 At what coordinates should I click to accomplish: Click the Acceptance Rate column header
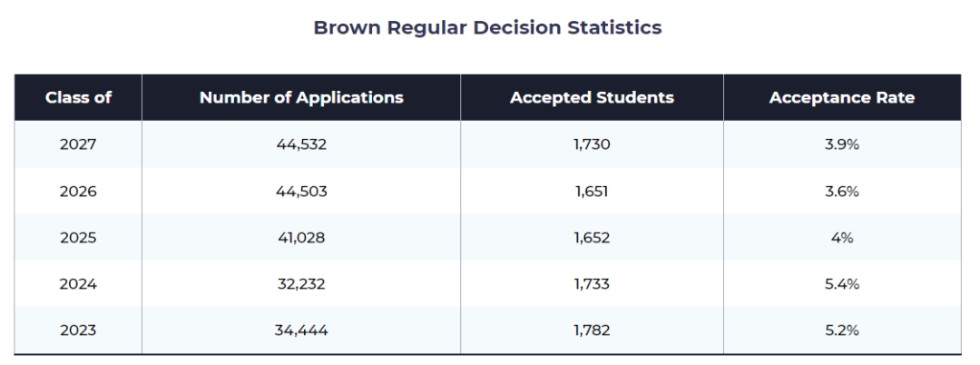click(x=841, y=98)
